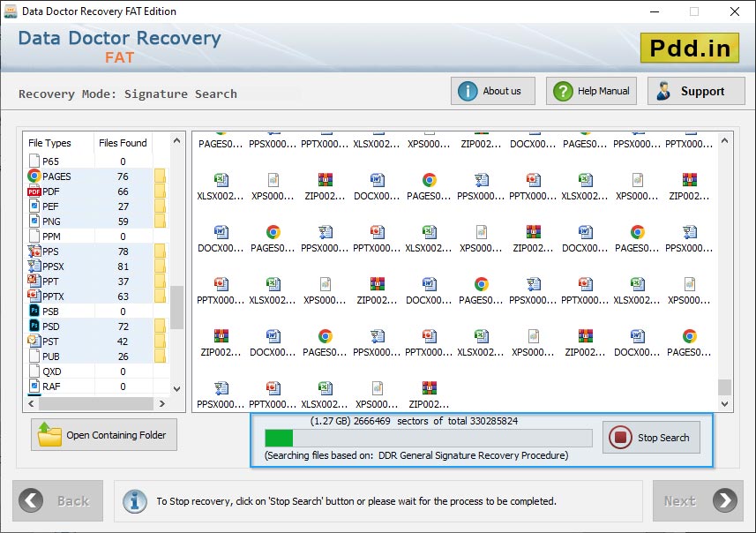The height and width of the screenshot is (533, 756).
Task: Click the count 27 in PEF row
Action: click(124, 206)
